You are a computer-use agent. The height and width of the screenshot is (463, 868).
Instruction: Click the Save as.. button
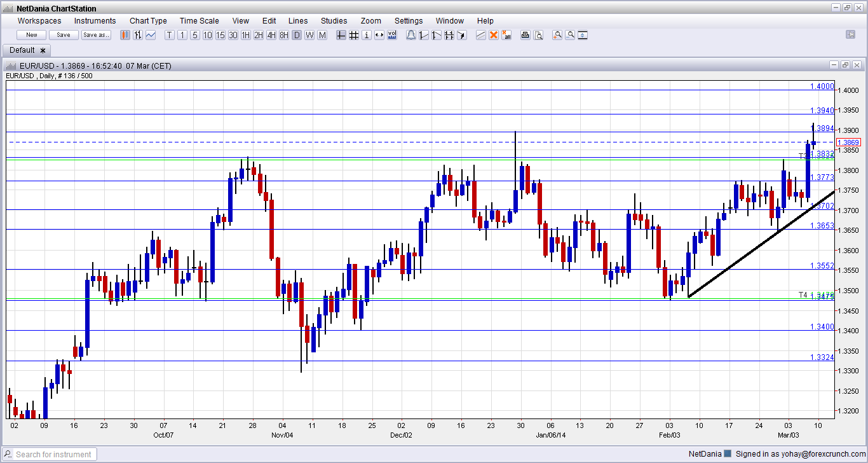pyautogui.click(x=96, y=35)
